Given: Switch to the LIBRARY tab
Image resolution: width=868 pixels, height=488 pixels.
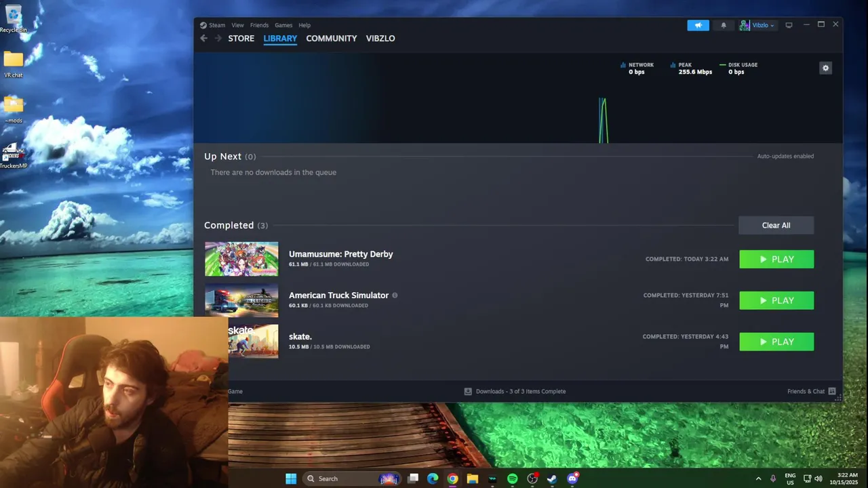Looking at the screenshot, I should 280,39.
